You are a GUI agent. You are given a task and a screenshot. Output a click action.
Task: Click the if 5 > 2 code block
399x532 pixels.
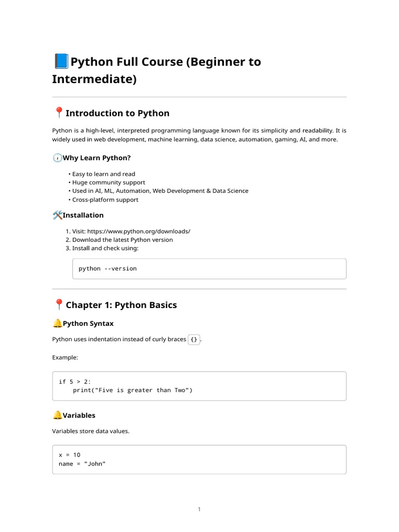(x=199, y=385)
